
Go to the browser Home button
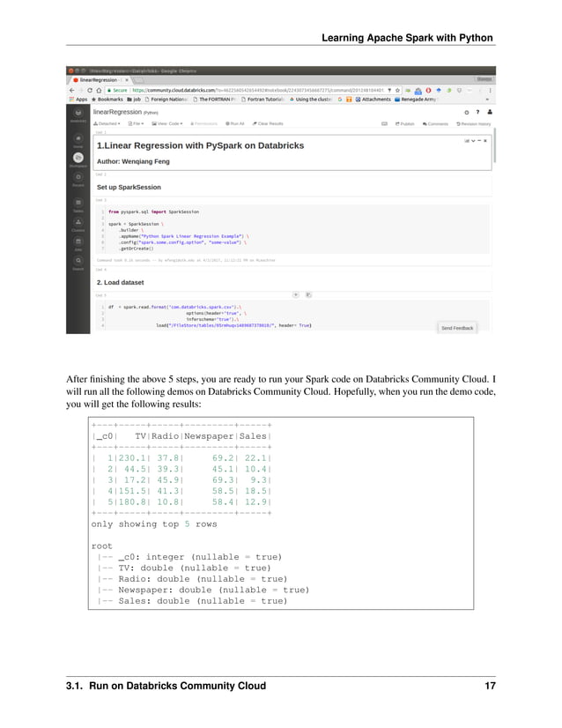pyautogui.click(x=99, y=90)
